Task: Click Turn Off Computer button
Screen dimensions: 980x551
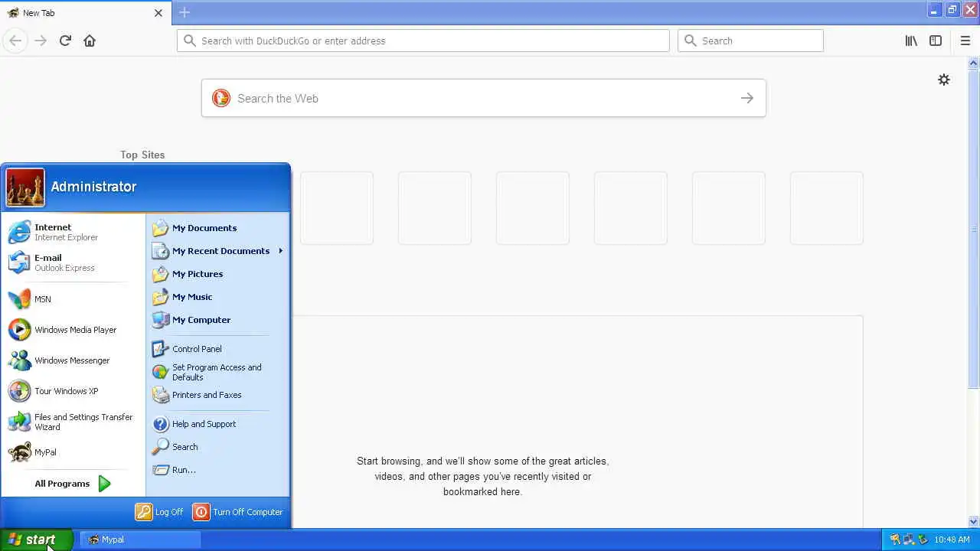Action: pyautogui.click(x=238, y=512)
